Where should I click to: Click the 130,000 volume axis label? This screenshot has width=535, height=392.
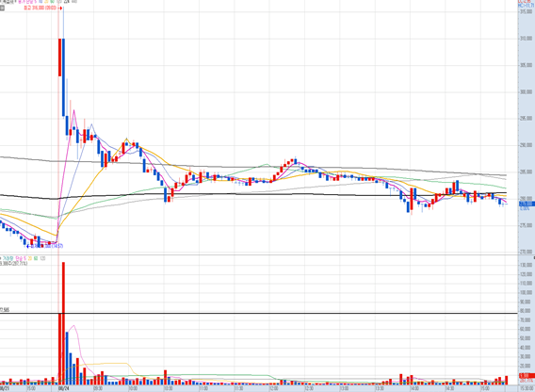coord(526,265)
